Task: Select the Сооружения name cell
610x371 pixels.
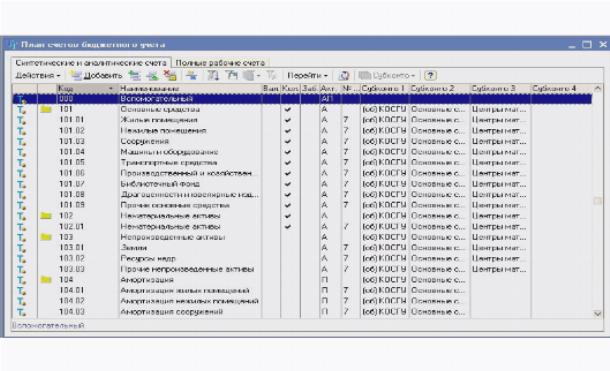Action: click(190, 142)
